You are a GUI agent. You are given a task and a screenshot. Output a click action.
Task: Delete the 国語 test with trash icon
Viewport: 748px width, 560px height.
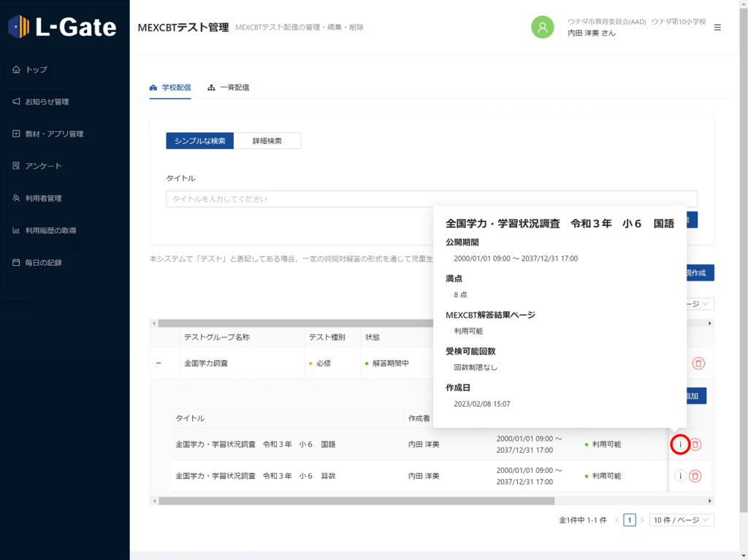(695, 444)
